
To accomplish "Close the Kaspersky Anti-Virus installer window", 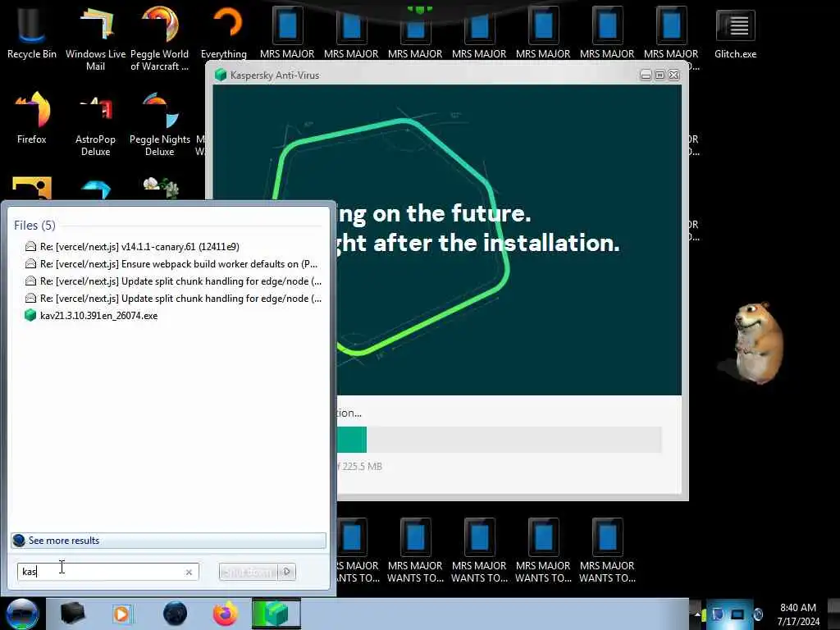I will click(x=674, y=75).
